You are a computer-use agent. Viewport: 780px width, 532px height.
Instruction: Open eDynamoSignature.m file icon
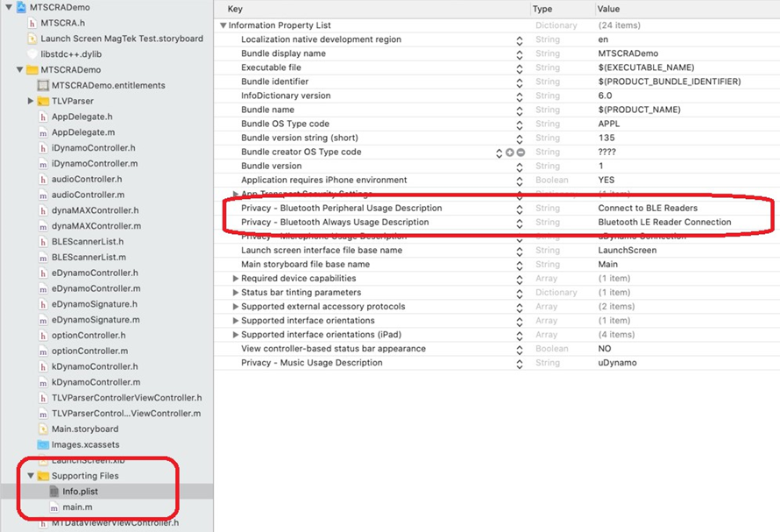(43, 320)
